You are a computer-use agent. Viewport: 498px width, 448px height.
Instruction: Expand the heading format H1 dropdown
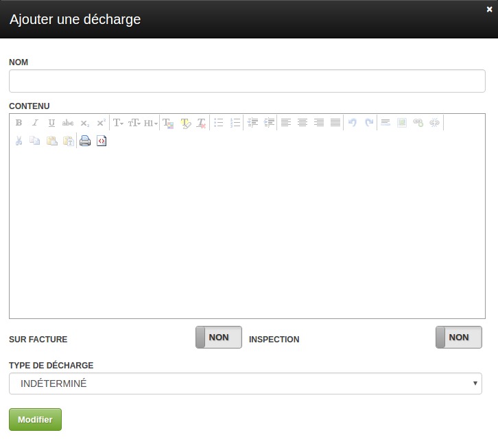[x=151, y=123]
